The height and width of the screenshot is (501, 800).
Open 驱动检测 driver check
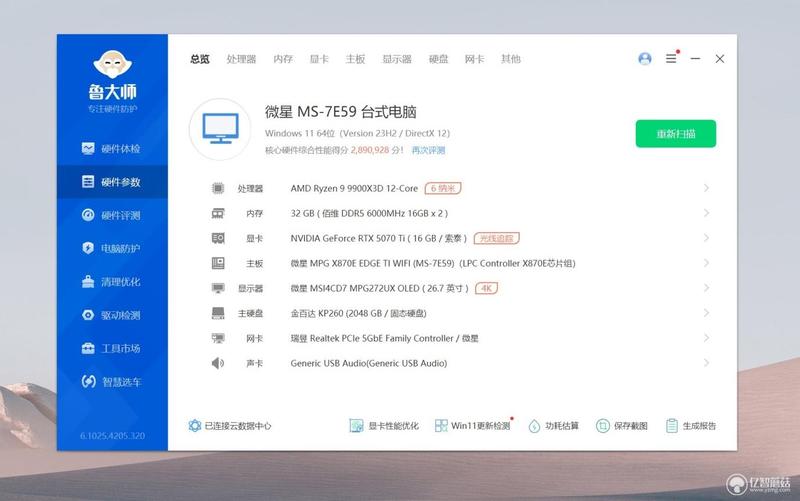(112, 315)
